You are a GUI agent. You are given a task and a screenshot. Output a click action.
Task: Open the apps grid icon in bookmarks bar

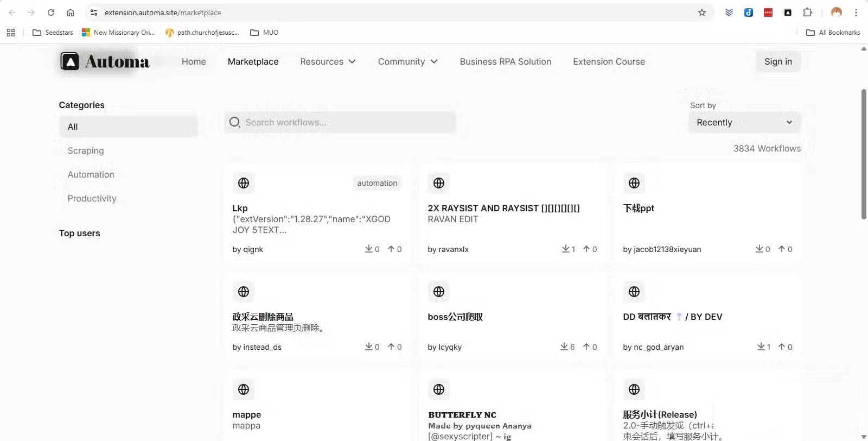pos(11,33)
